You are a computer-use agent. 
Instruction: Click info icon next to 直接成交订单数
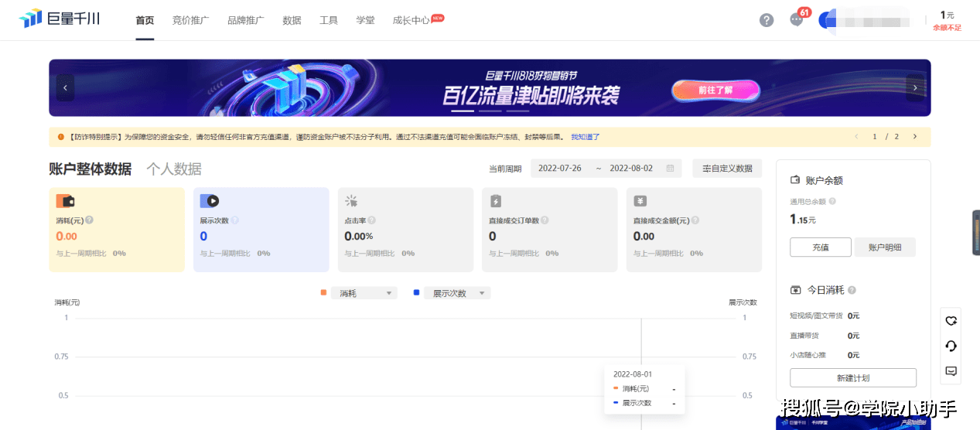pyautogui.click(x=545, y=220)
